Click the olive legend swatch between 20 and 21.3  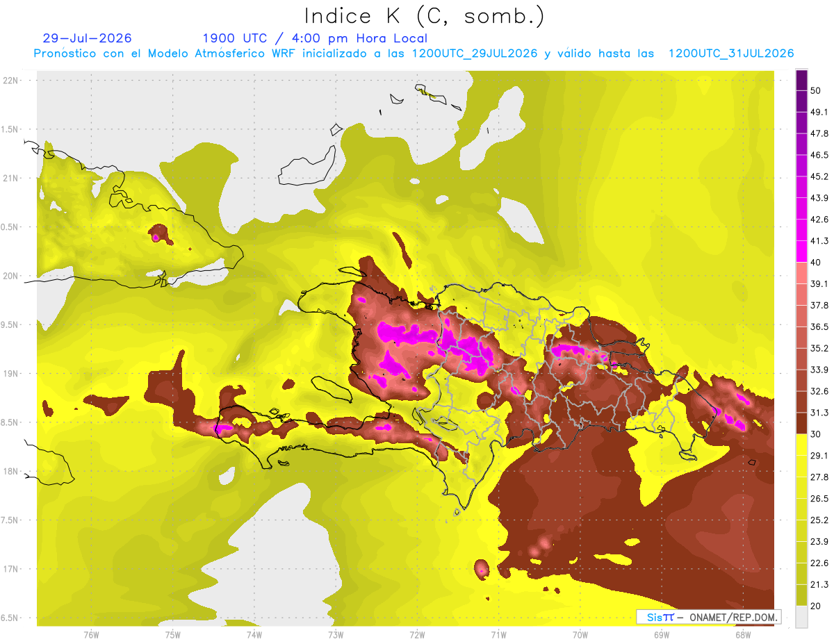pos(801,595)
